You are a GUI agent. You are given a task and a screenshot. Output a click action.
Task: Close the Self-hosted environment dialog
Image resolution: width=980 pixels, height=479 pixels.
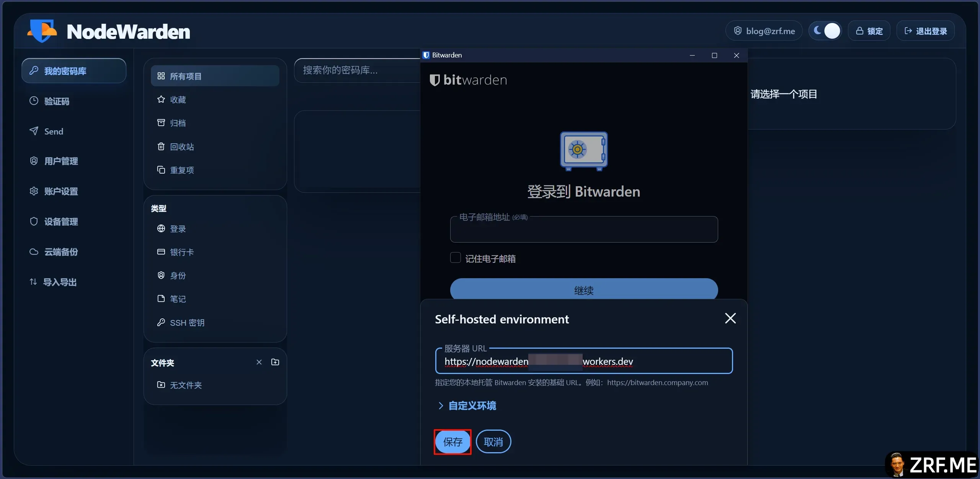(x=730, y=318)
